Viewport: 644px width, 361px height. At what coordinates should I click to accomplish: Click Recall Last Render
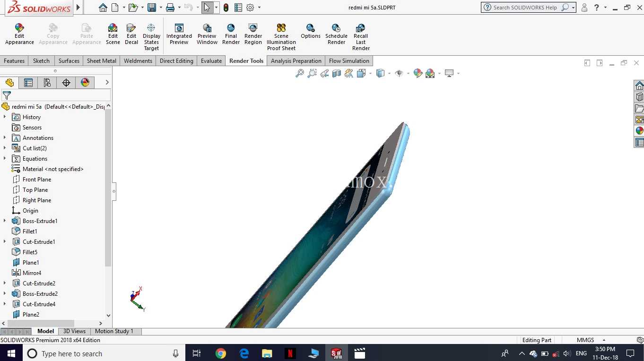point(361,37)
